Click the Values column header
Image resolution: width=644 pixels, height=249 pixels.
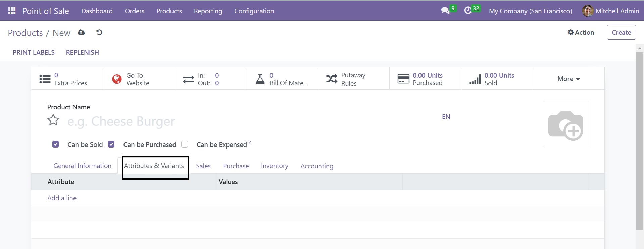[x=228, y=182]
